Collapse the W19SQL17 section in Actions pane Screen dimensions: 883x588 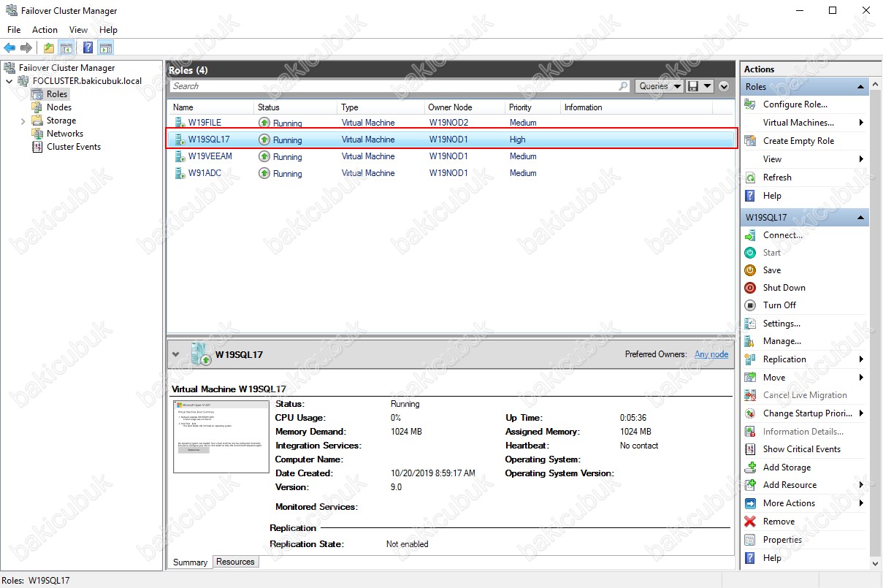point(862,218)
